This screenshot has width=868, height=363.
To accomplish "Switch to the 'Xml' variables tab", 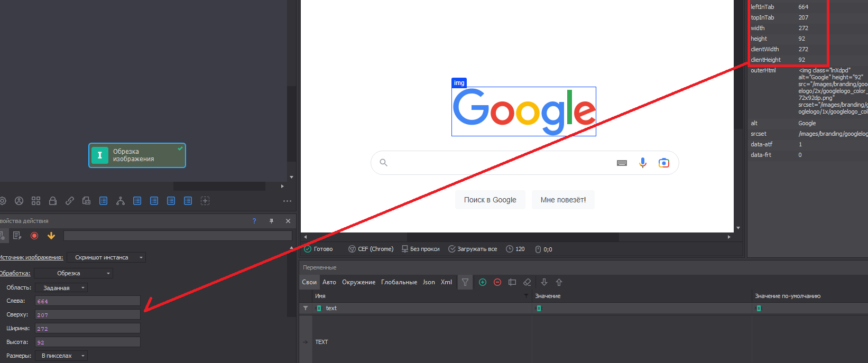I will tap(446, 282).
